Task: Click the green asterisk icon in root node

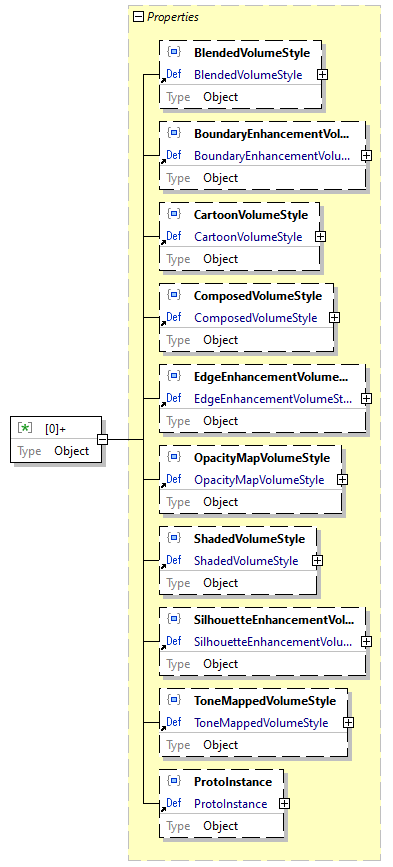Action: 25,429
